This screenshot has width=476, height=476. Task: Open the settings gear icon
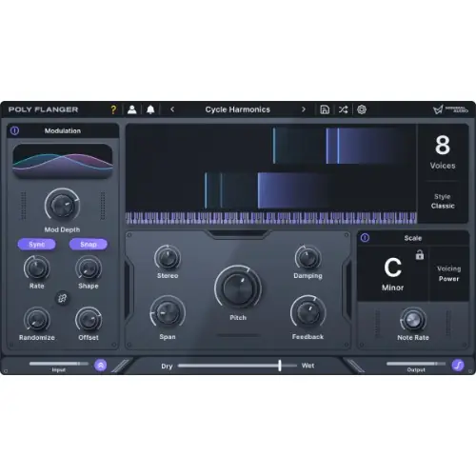click(362, 109)
